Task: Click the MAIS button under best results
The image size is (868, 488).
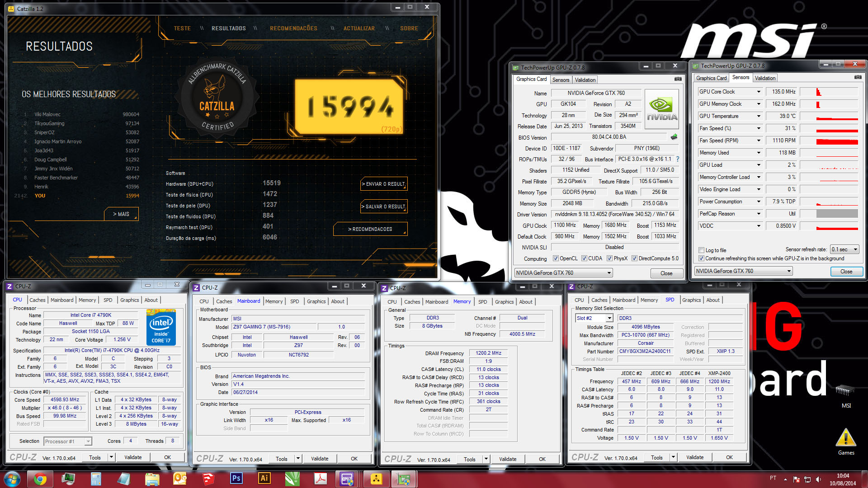Action: (121, 214)
